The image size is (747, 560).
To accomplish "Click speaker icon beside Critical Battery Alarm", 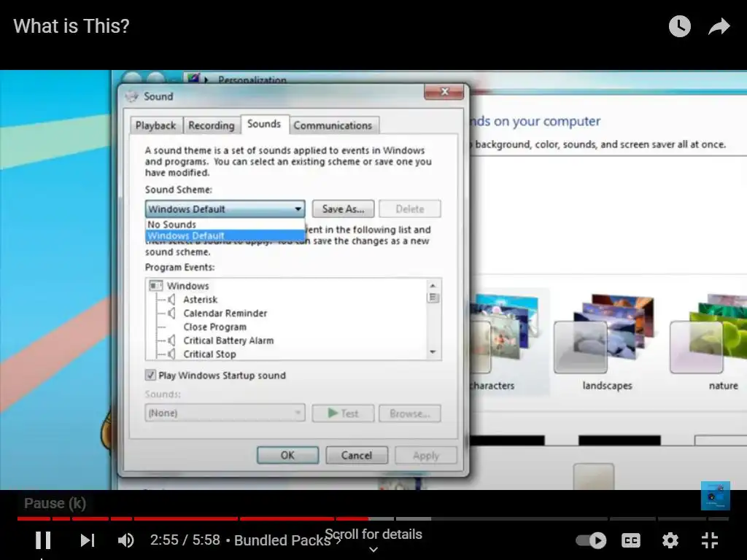I will coord(171,341).
